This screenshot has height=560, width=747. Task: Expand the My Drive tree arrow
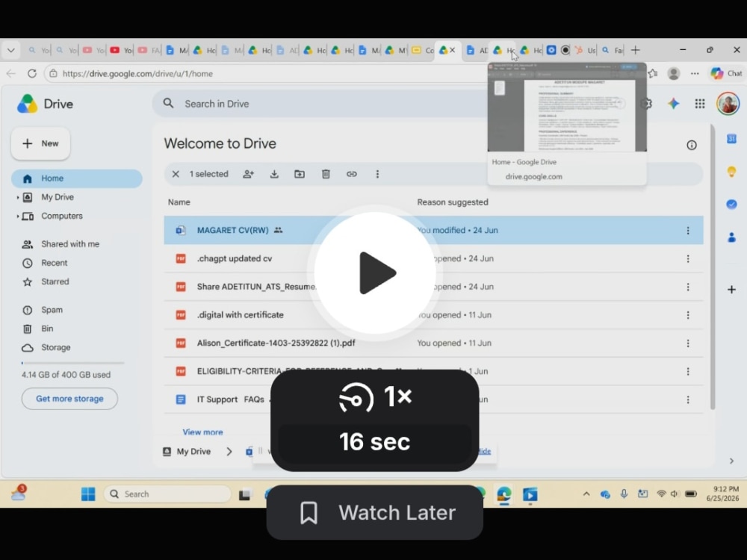[18, 197]
